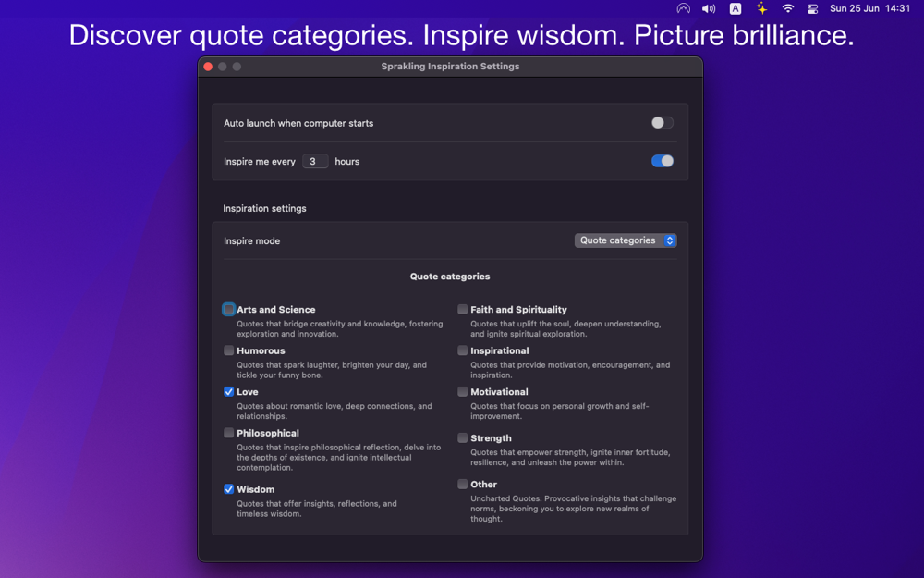This screenshot has height=578, width=924.
Task: Click the Philosophical category label
Action: click(x=268, y=433)
